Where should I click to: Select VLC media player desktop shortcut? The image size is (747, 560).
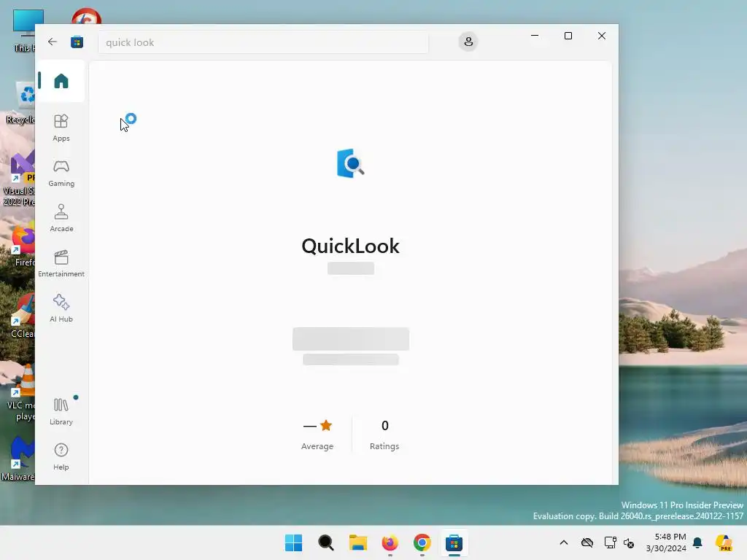(21, 393)
